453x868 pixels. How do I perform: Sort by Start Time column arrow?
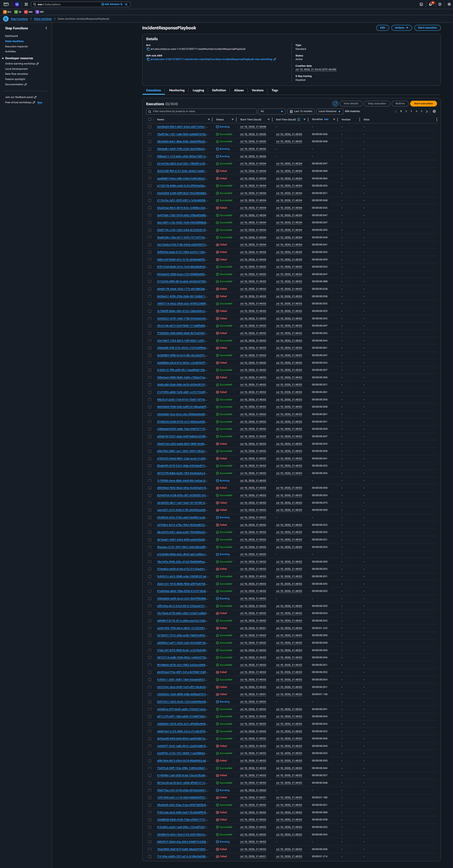(x=269, y=120)
